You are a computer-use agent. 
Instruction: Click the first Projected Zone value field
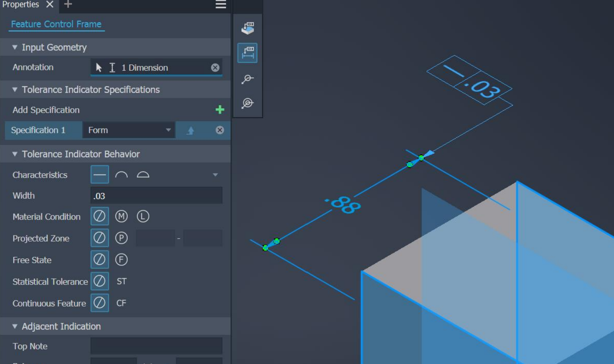[155, 238]
